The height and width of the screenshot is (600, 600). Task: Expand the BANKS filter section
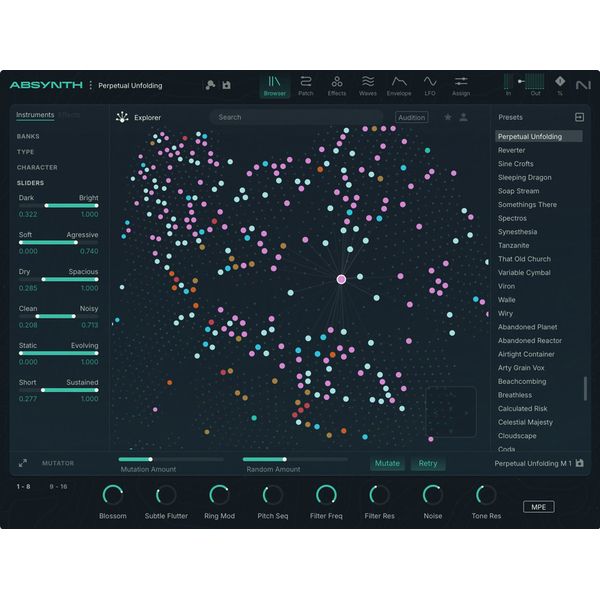(28, 136)
